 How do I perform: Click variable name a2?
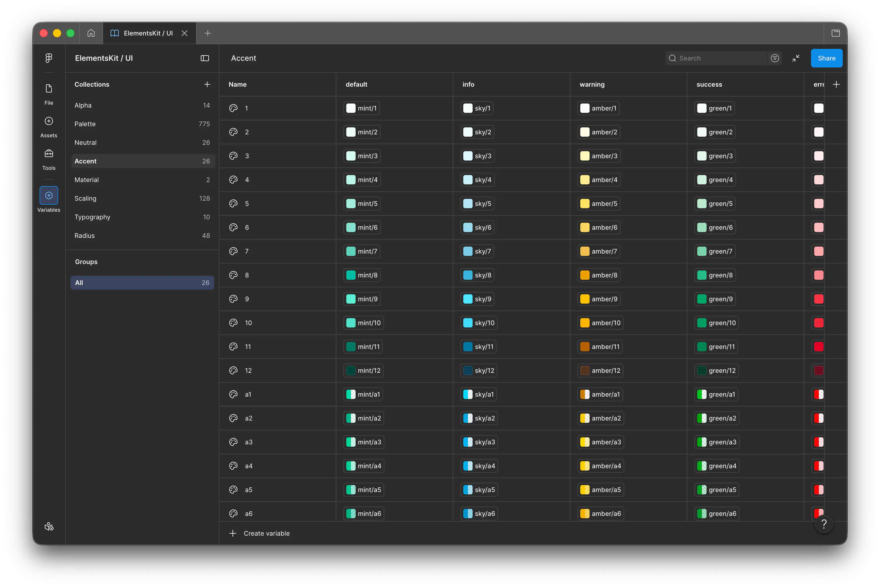pyautogui.click(x=249, y=418)
